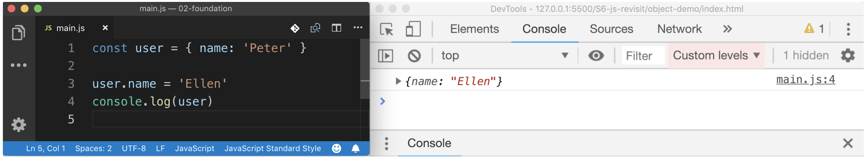This screenshot has width=868, height=161.
Task: Toggle the device toolbar icon
Action: 413,29
